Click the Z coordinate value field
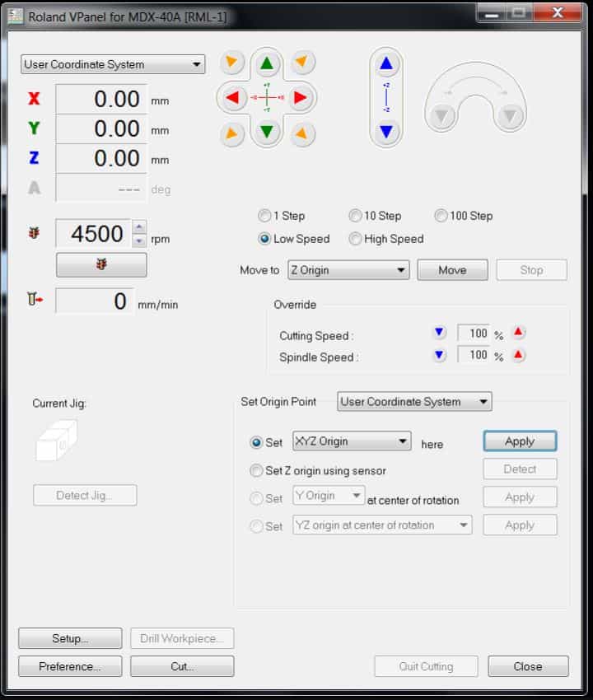 pos(101,158)
